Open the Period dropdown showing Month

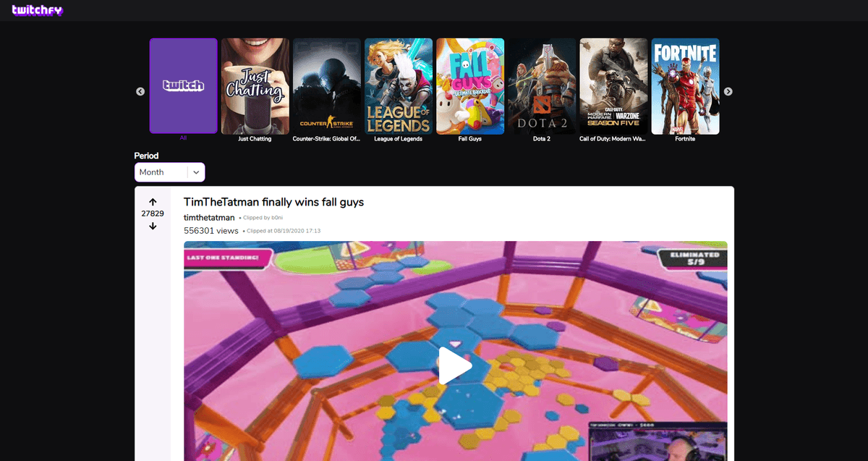tap(169, 172)
